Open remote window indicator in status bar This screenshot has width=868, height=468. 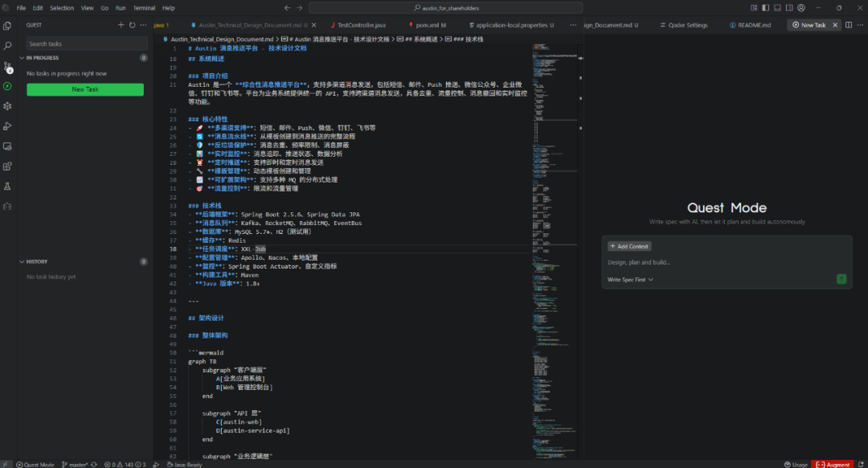click(x=5, y=464)
